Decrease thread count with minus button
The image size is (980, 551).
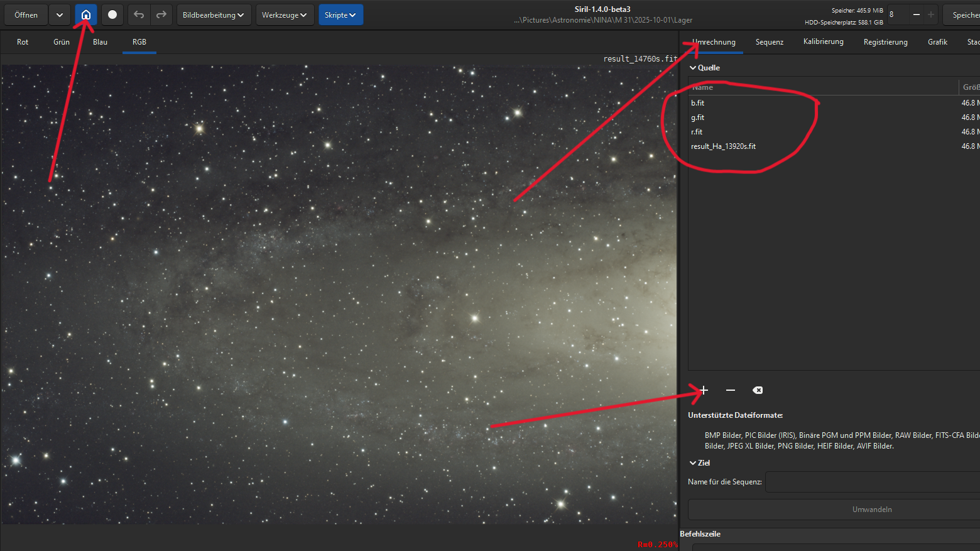[917, 14]
